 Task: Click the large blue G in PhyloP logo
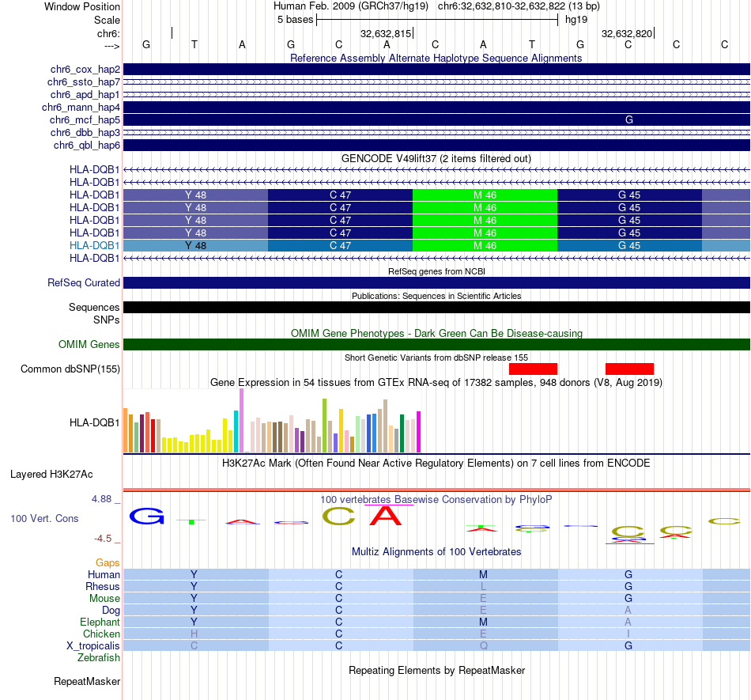click(146, 516)
